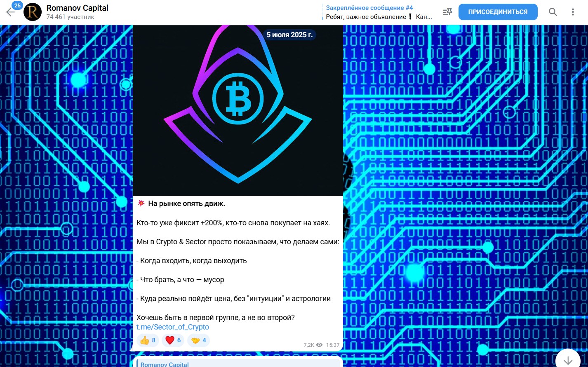React with handshake emoji
The height and width of the screenshot is (367, 588).
(198, 340)
